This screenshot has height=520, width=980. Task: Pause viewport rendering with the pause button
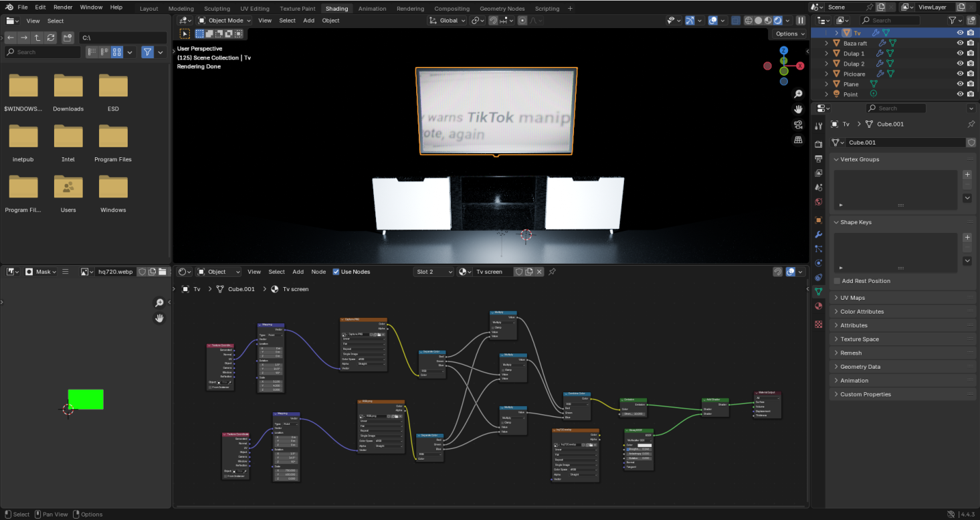(x=800, y=20)
